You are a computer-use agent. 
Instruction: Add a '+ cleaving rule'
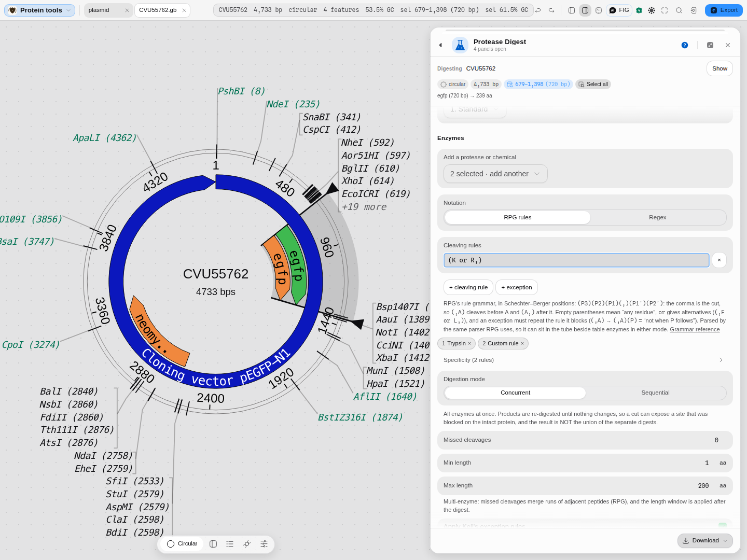click(468, 287)
